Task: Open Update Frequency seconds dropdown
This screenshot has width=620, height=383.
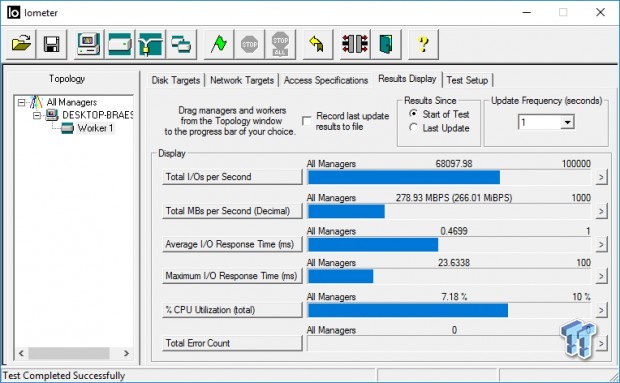Action: (x=567, y=122)
